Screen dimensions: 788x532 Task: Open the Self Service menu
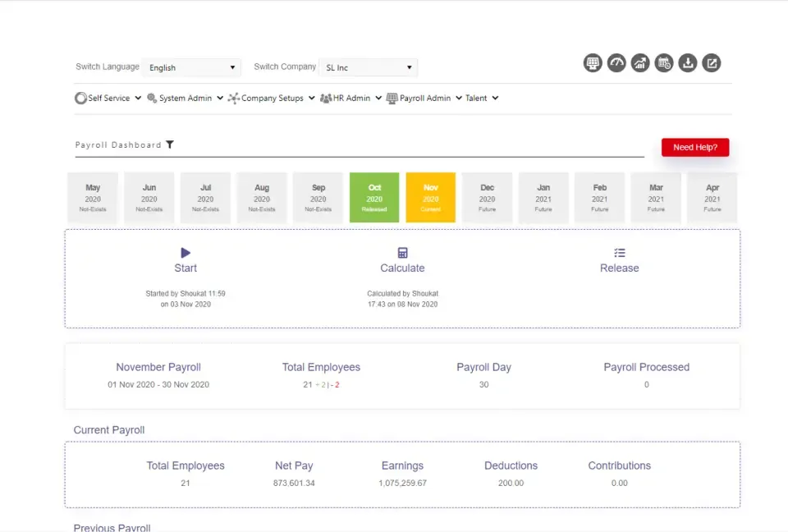108,98
